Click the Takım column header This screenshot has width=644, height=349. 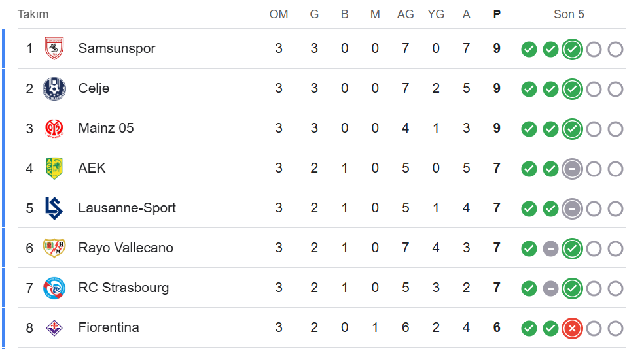point(33,14)
